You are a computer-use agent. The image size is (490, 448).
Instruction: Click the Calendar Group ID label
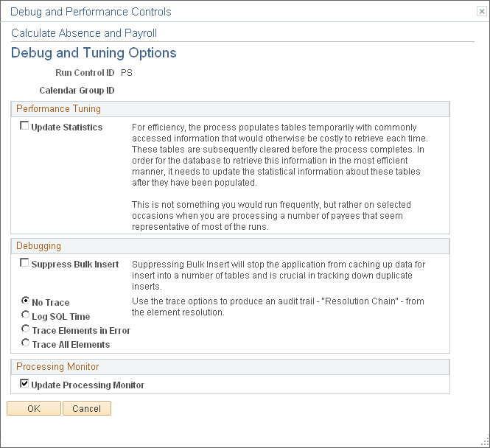77,91
